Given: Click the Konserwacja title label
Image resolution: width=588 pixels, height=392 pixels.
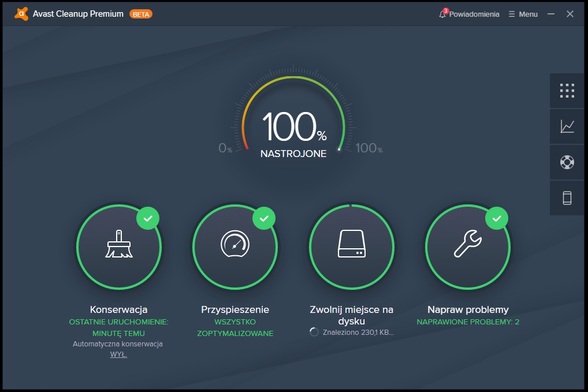Looking at the screenshot, I should (118, 309).
